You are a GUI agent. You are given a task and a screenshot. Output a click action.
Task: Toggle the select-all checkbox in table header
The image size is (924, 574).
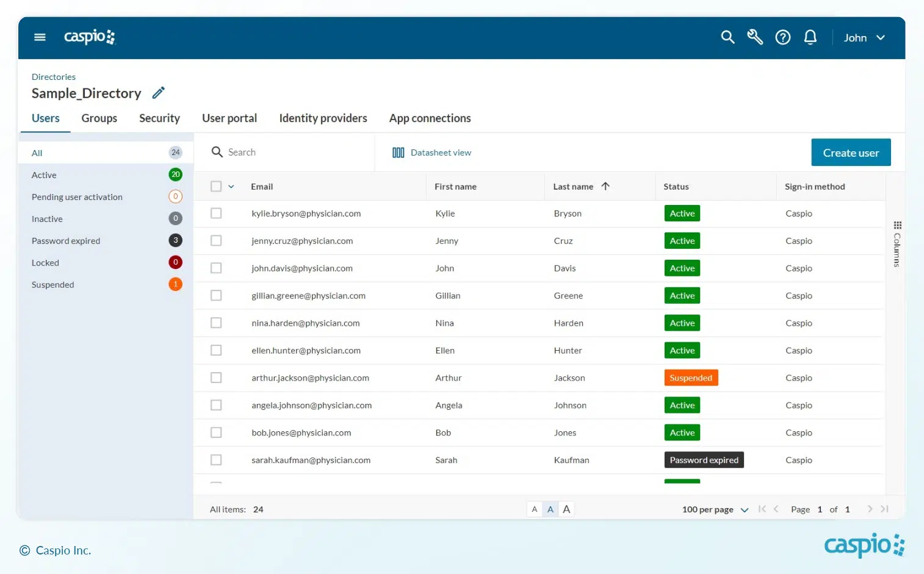click(x=216, y=187)
